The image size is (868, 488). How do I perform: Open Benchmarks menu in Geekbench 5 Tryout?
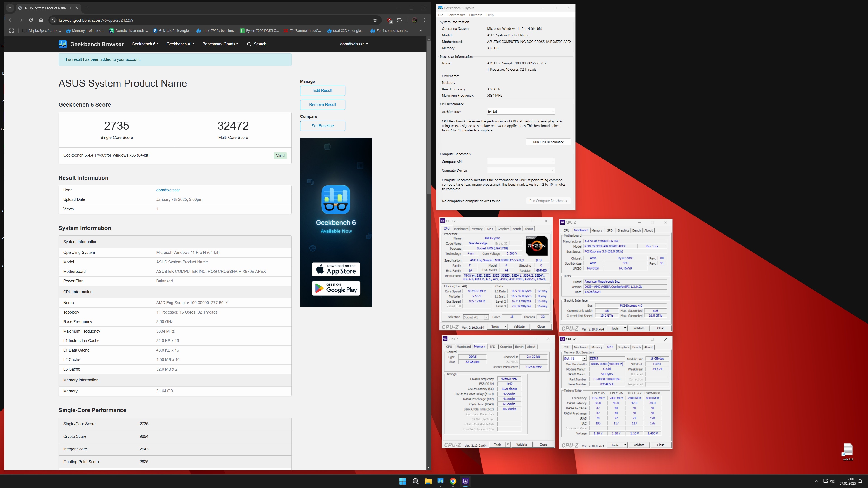click(x=456, y=15)
